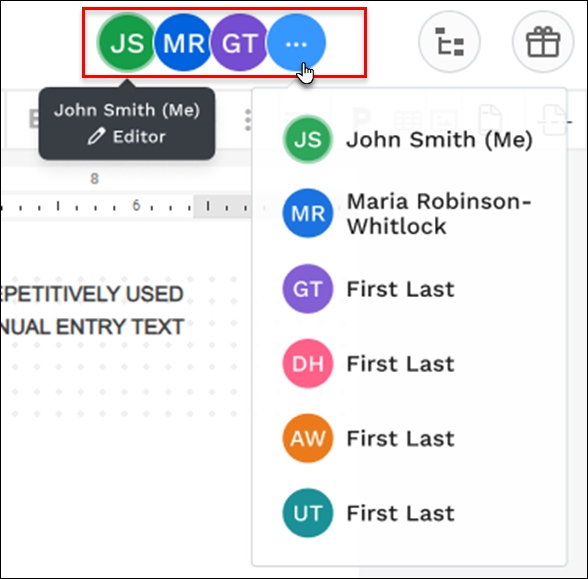Click the green JS avatar in header
The width and height of the screenshot is (588, 579).
tap(127, 42)
